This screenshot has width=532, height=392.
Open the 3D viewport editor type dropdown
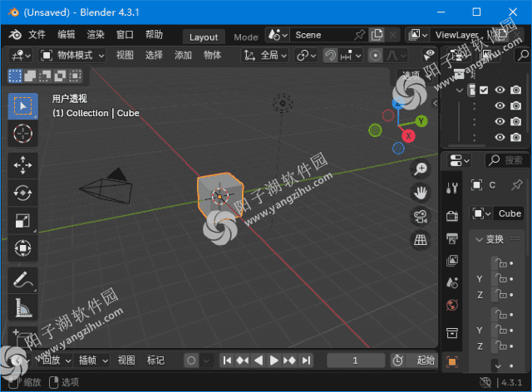21,56
